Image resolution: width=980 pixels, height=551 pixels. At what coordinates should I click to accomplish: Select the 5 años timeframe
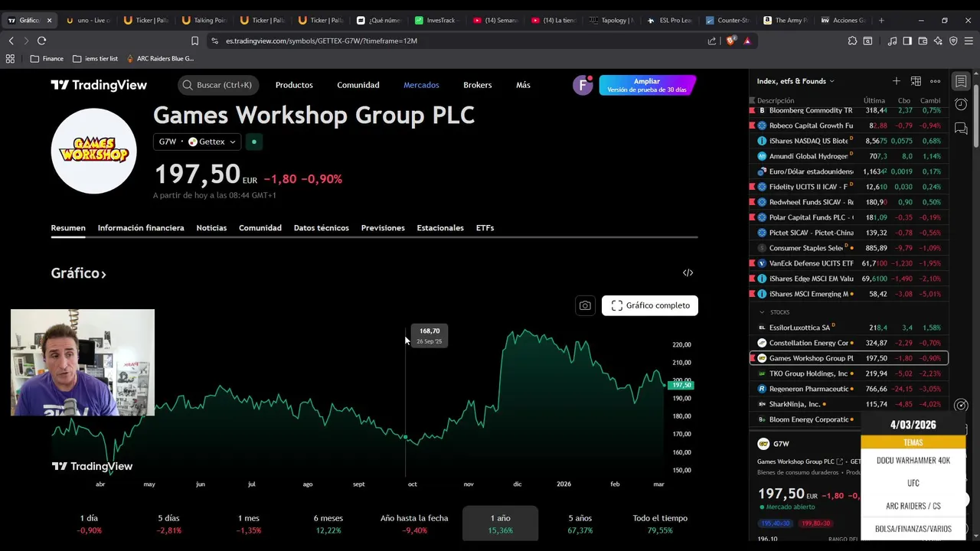click(580, 523)
